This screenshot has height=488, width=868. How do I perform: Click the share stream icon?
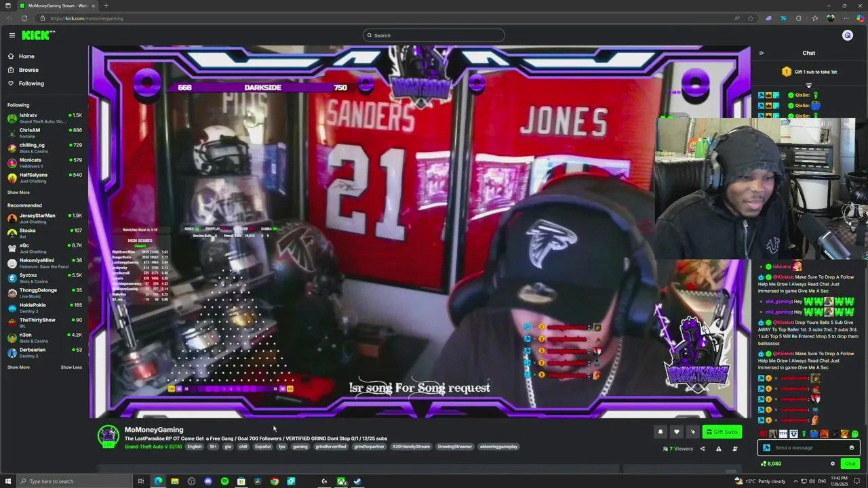(702, 449)
